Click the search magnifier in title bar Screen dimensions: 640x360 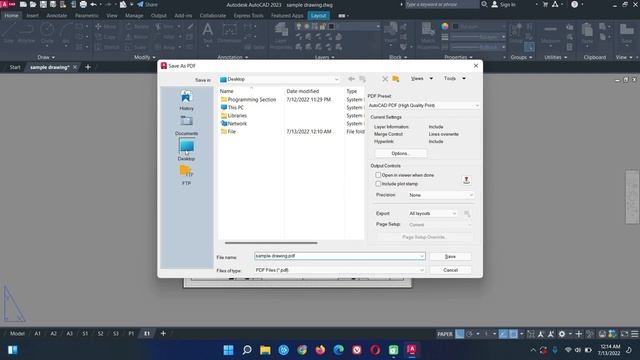click(x=484, y=4)
